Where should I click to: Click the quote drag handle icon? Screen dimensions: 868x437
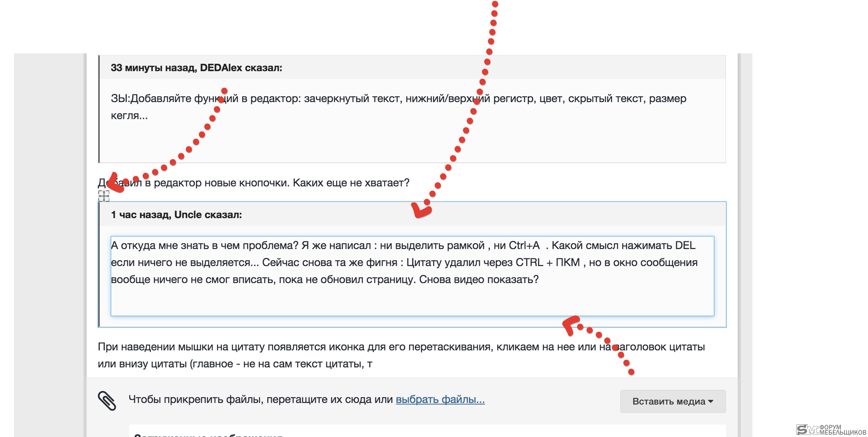coord(104,196)
